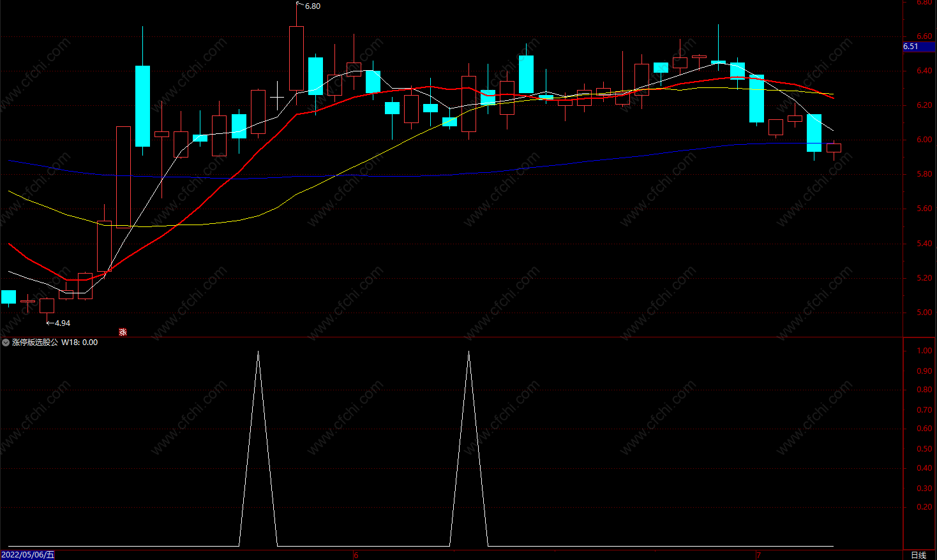Click the 6.20 price axis label
Screen dimensions: 937x560
[924, 105]
